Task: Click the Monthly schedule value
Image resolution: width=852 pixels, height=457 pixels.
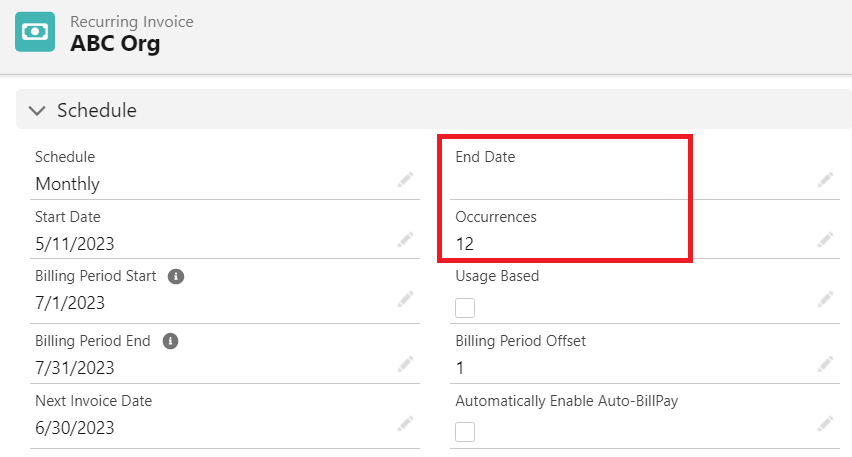Action: coord(67,184)
